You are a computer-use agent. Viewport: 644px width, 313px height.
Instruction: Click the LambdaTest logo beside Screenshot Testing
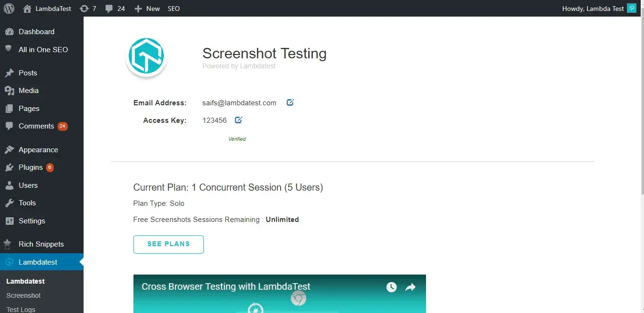coord(147,56)
